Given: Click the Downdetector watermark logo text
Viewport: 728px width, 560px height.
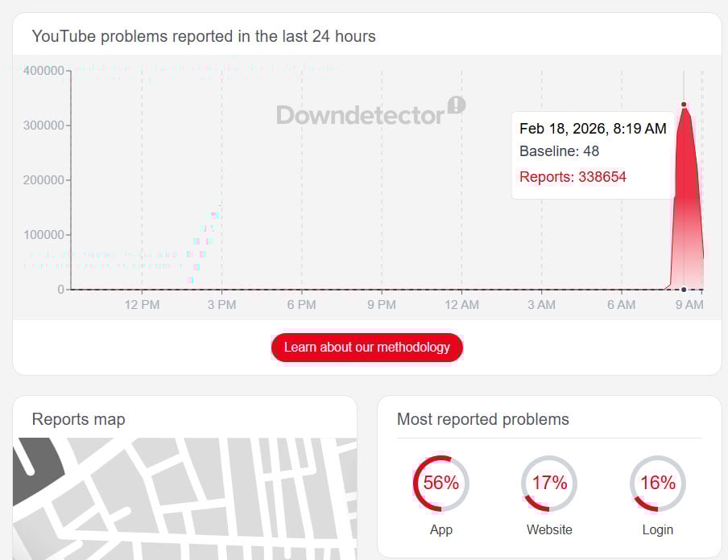Looking at the screenshot, I should point(360,115).
